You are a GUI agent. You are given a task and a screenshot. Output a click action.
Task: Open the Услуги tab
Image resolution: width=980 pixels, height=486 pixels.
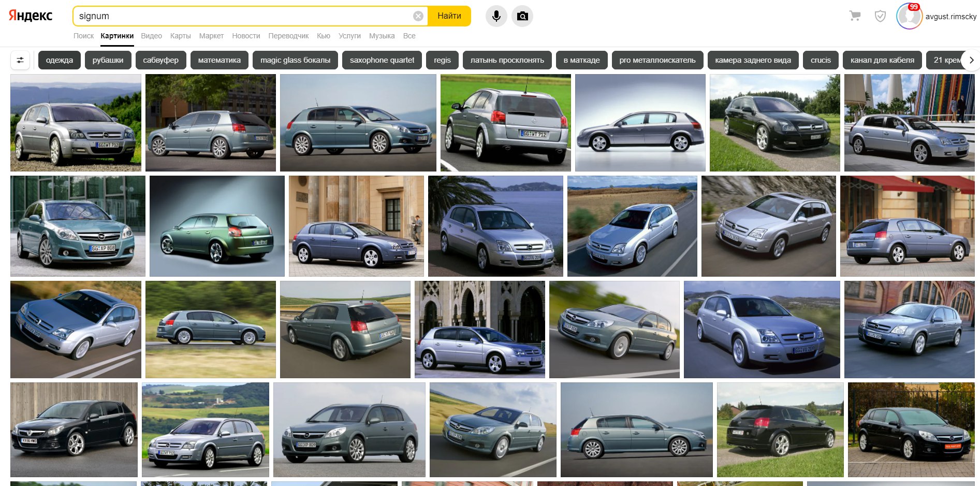pos(349,36)
